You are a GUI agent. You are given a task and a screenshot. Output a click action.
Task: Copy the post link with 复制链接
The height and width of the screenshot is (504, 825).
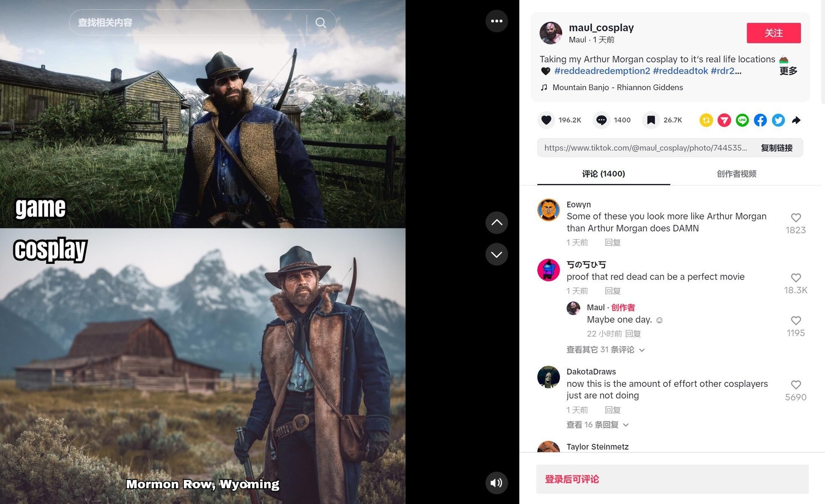click(777, 148)
